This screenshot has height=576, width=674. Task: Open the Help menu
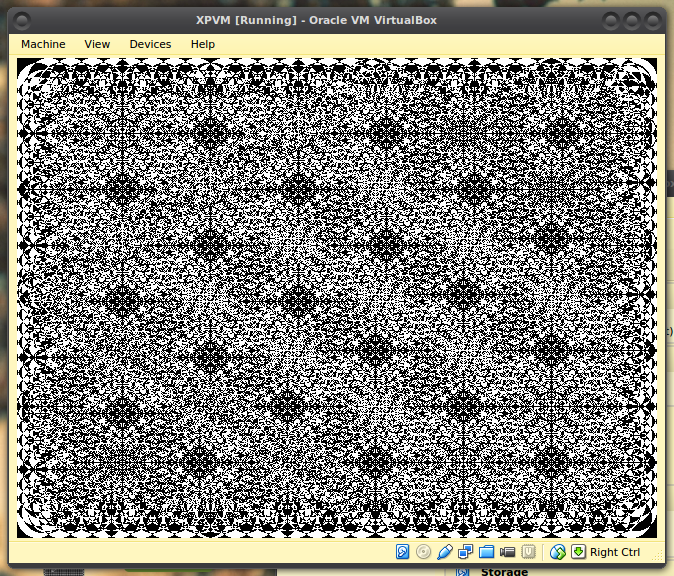click(203, 44)
